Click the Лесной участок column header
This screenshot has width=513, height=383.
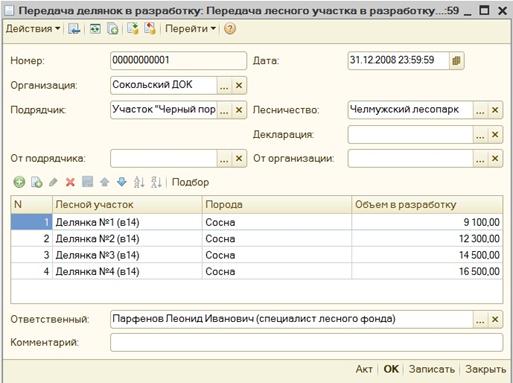127,205
